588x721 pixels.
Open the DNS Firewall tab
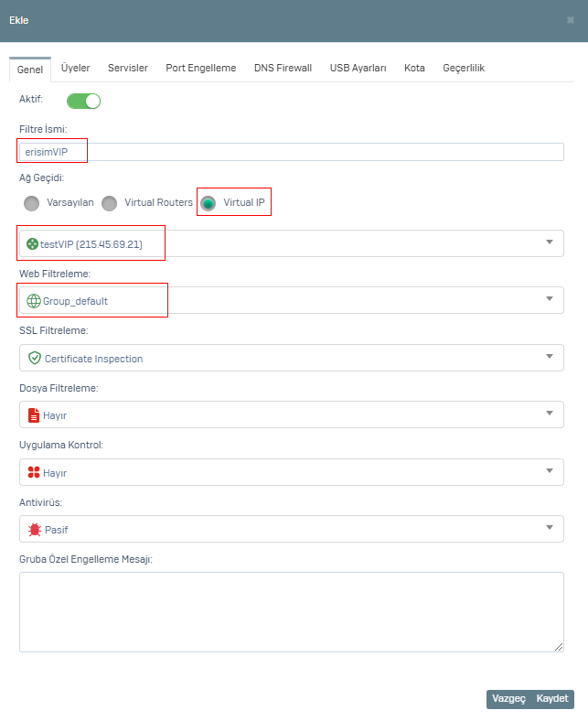pyautogui.click(x=283, y=68)
